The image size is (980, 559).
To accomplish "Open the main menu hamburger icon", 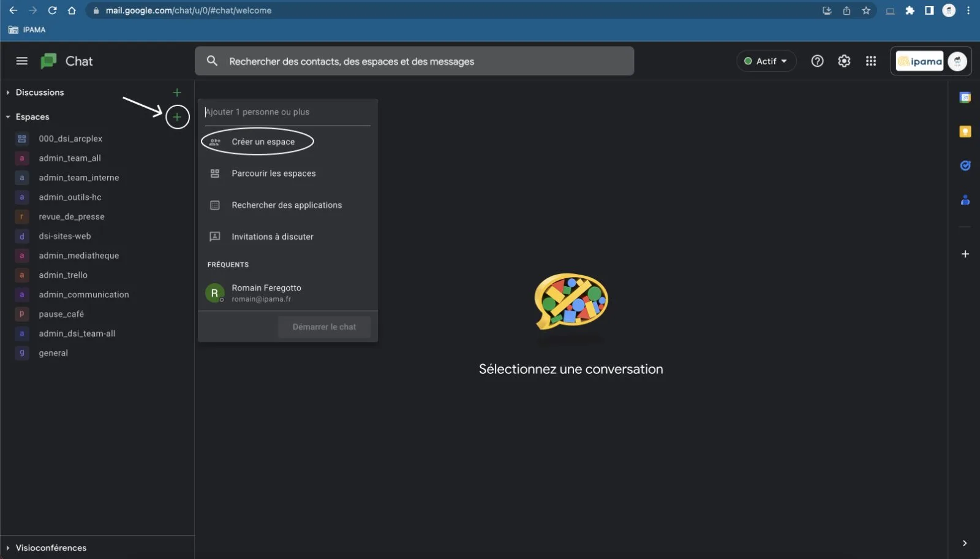I will [22, 61].
